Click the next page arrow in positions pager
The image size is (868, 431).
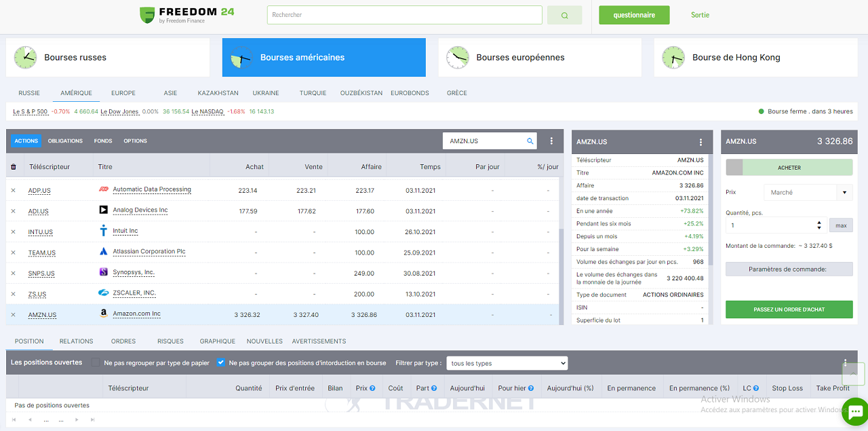coord(76,420)
